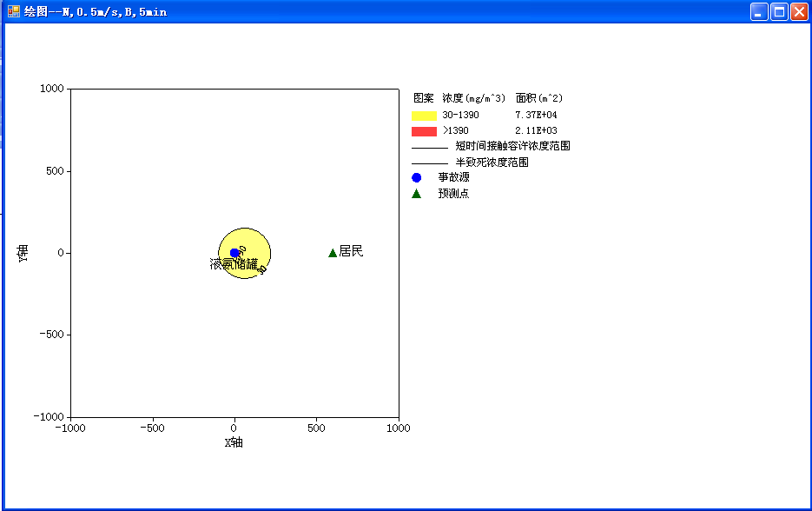Click the 图案 column header
The height and width of the screenshot is (511, 812).
click(424, 98)
